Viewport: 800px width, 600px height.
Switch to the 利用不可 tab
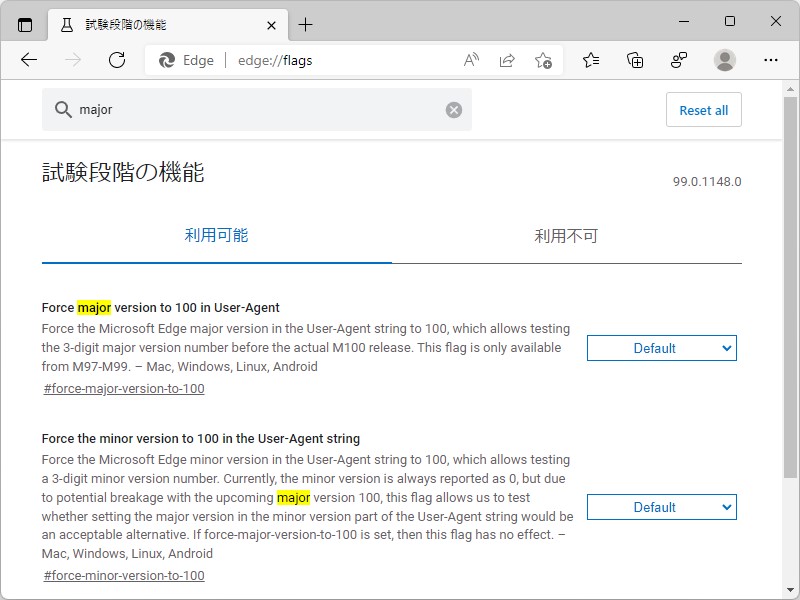pos(565,236)
